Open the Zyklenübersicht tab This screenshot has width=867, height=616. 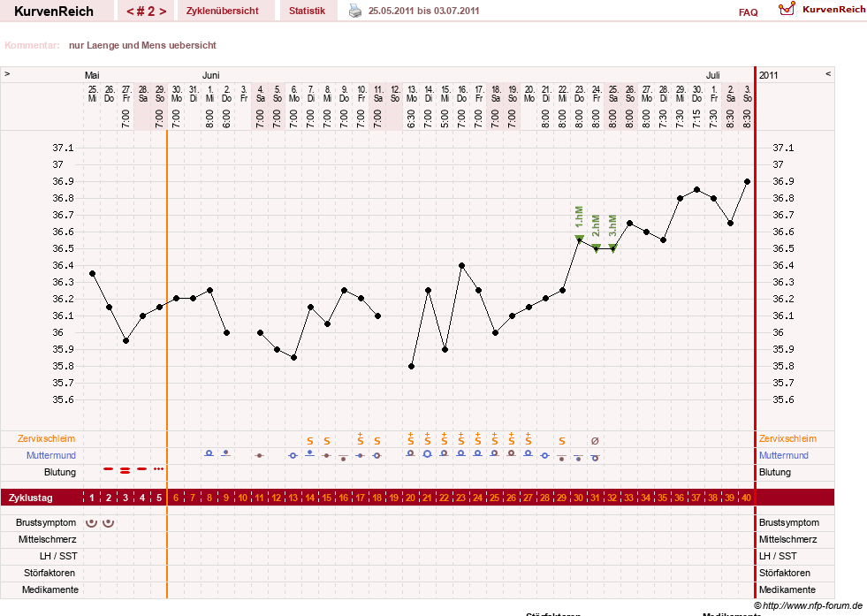pos(223,11)
